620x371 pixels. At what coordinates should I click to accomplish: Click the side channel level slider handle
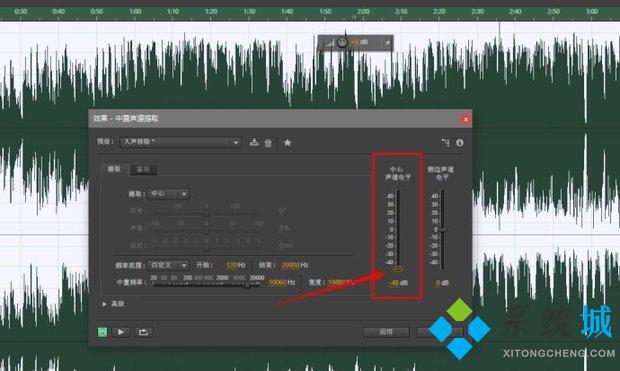pyautogui.click(x=443, y=230)
